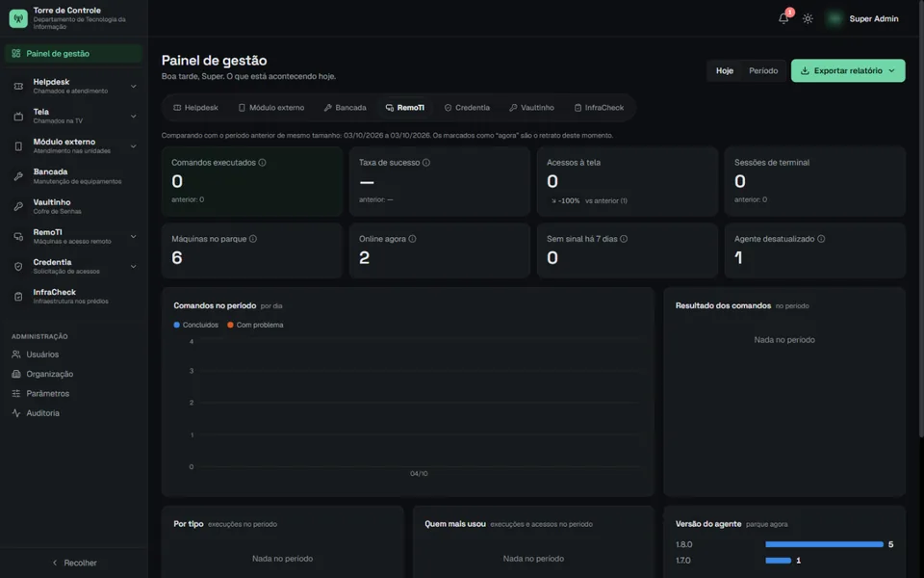Open the Sessões de terminal card

tap(814, 181)
